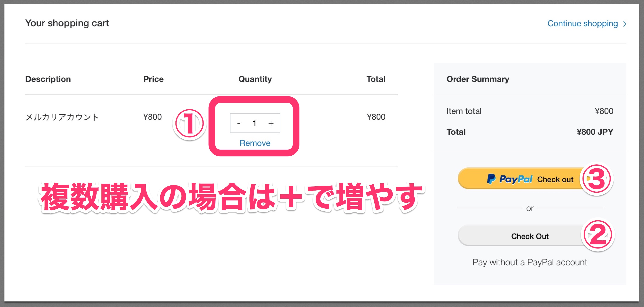Click the ¥800 JPY total amount
Image resolution: width=644 pixels, height=307 pixels.
[x=595, y=132]
